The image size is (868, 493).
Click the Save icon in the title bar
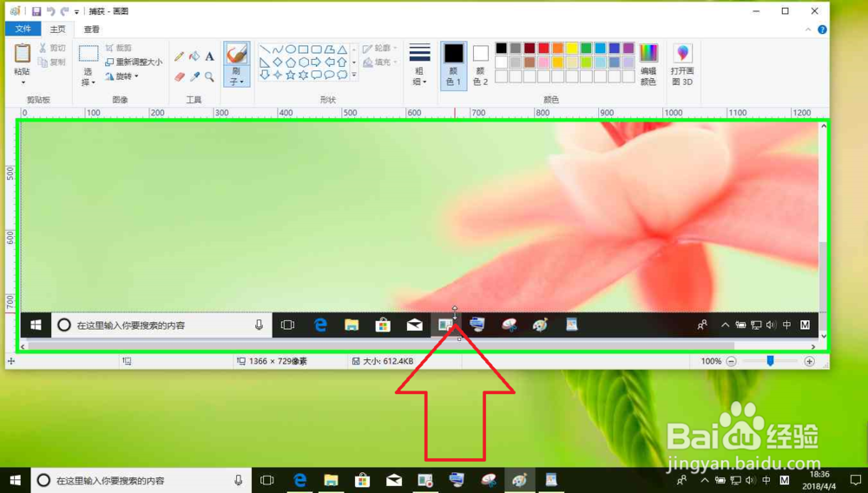coord(36,11)
